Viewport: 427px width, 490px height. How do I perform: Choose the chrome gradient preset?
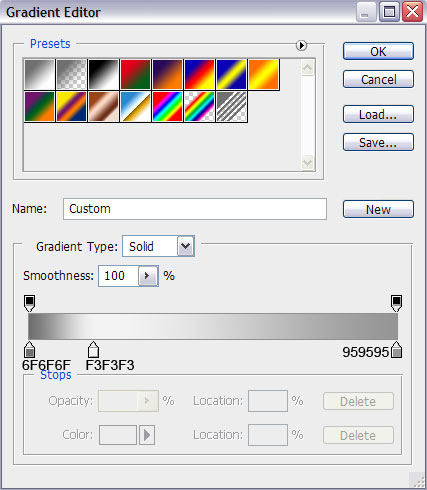point(135,107)
